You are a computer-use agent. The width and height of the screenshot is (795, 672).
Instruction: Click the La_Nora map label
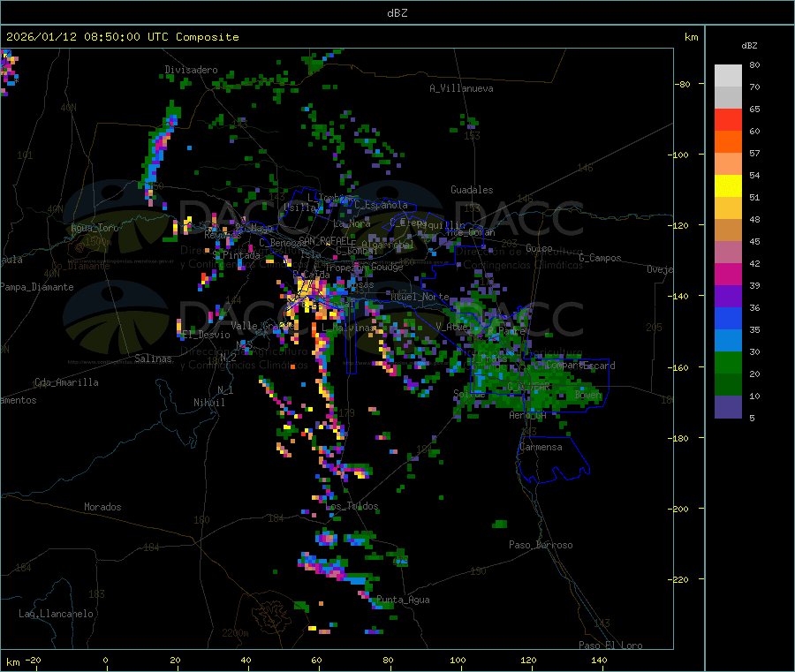[352, 223]
